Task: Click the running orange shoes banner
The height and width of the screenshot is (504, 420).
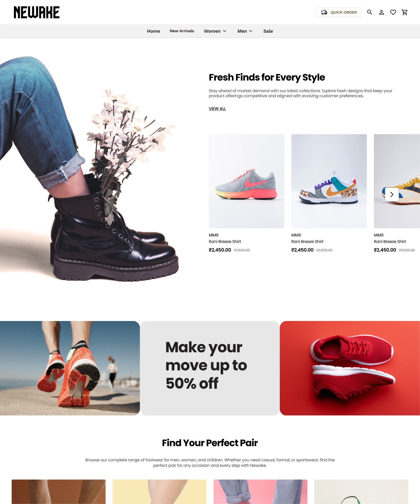Action: [x=70, y=368]
